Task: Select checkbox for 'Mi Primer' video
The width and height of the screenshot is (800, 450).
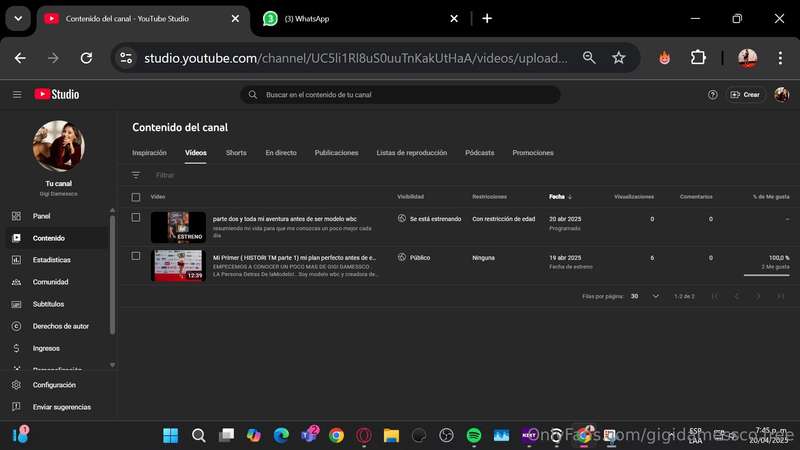Action: [x=136, y=256]
